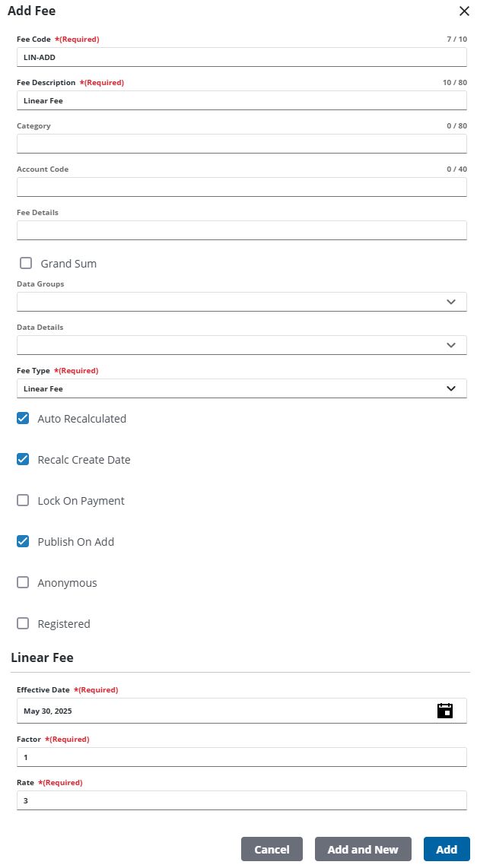477x868 pixels.
Task: Click the Add and New button
Action: pyautogui.click(x=363, y=849)
